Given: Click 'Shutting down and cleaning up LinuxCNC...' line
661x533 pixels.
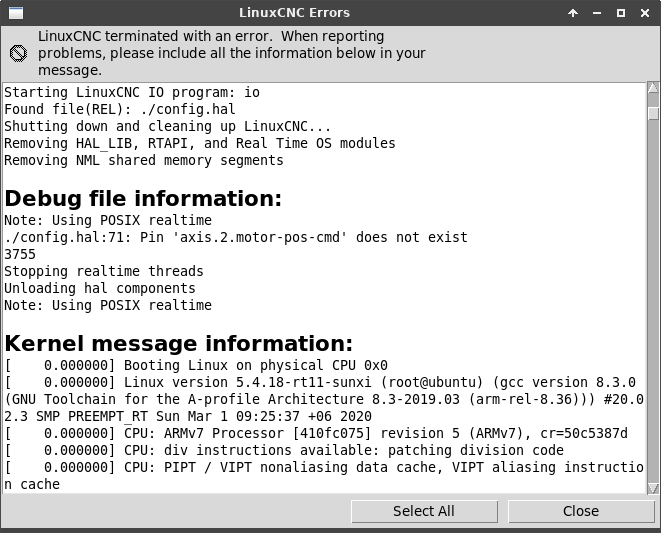Looking at the screenshot, I should click(168, 127).
